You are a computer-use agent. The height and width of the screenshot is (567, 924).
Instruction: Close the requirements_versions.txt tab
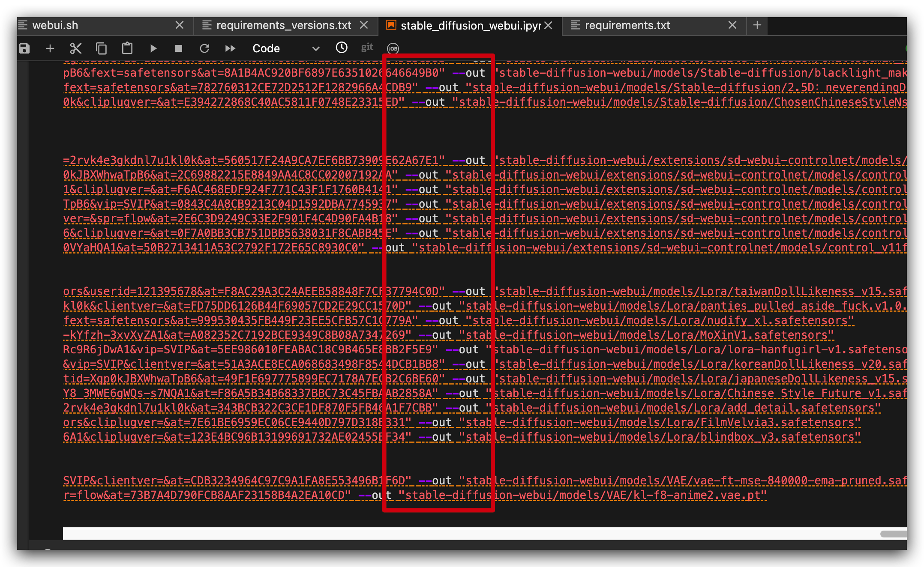click(364, 25)
